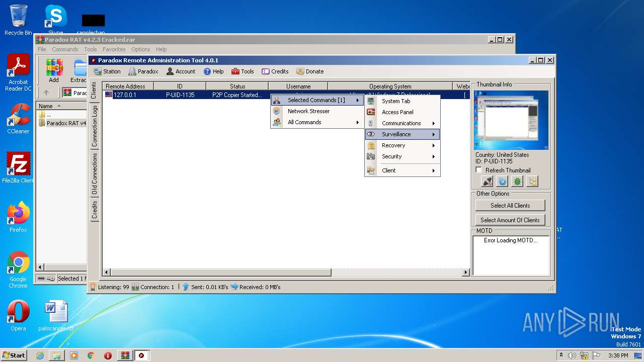Expand Communications submenu
Screen dimensions: 644x362
click(x=403, y=123)
